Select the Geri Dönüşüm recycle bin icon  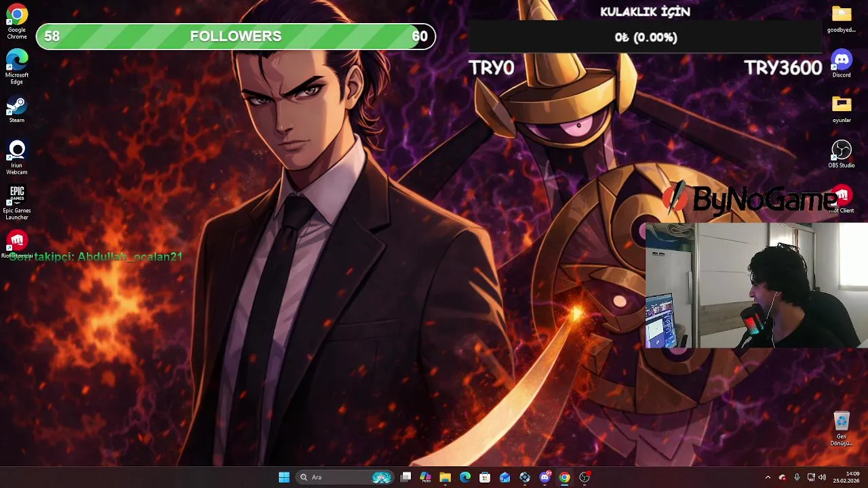[x=842, y=429]
